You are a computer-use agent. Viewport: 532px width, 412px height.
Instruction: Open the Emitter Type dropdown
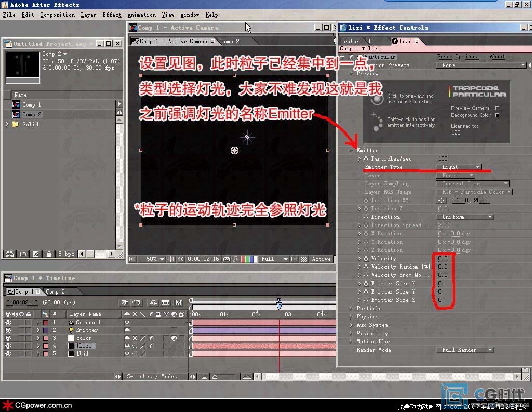(458, 167)
